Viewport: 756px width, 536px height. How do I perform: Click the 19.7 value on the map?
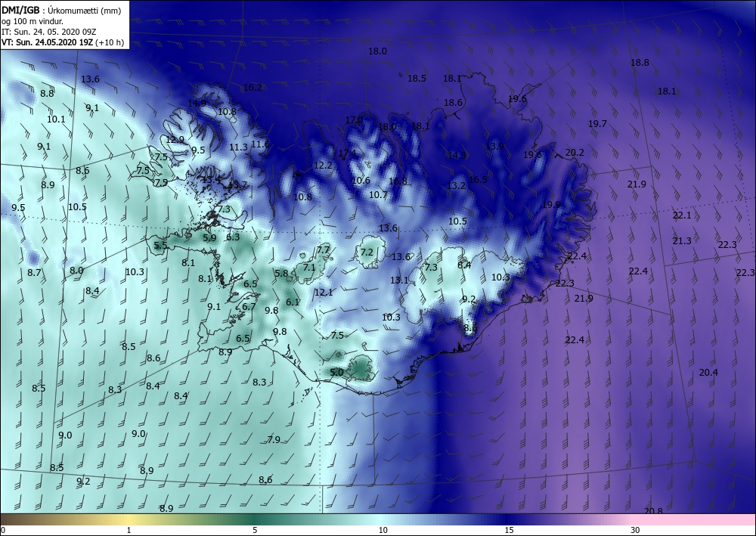(x=597, y=124)
